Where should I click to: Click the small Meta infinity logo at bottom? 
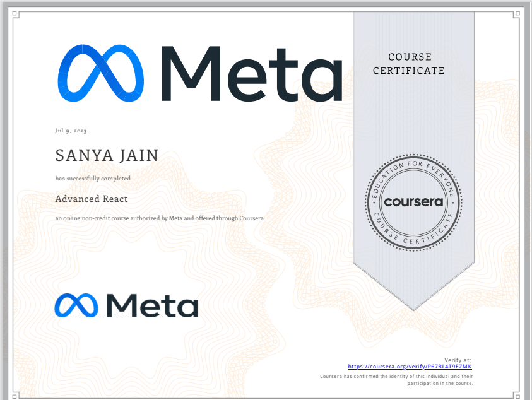pyautogui.click(x=76, y=305)
